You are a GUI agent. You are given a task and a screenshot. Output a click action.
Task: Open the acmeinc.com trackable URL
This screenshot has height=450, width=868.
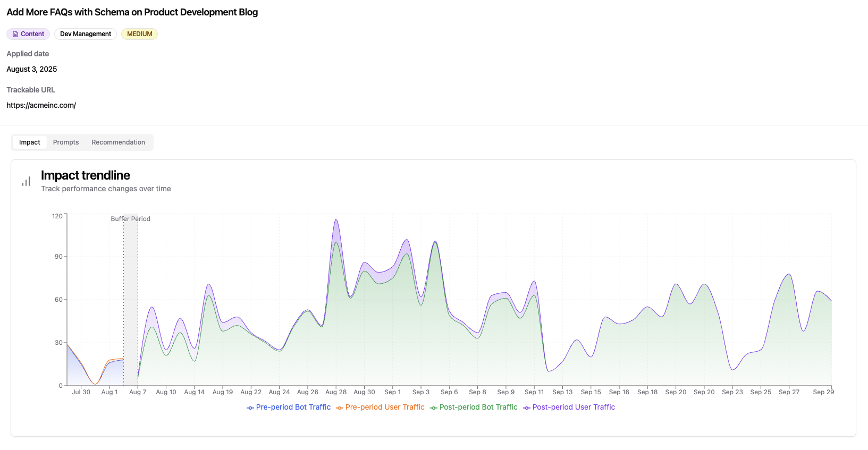point(41,105)
